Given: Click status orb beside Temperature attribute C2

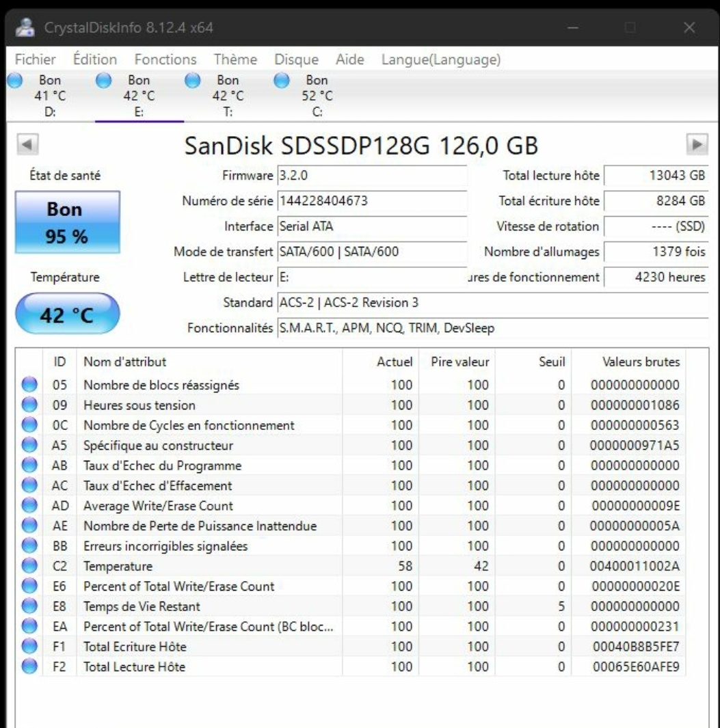Looking at the screenshot, I should tap(29, 566).
